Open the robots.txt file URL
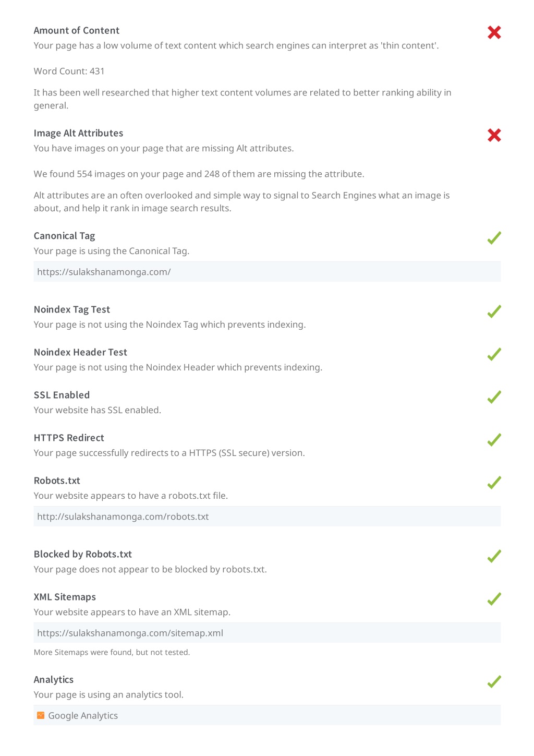 click(x=123, y=517)
